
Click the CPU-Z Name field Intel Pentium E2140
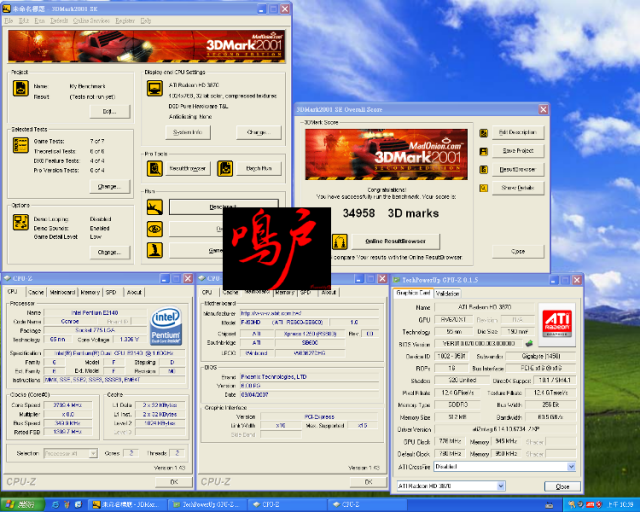tap(95, 313)
